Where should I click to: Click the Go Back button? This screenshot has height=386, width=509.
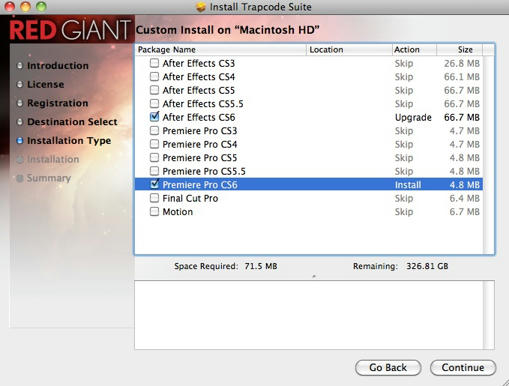(388, 367)
